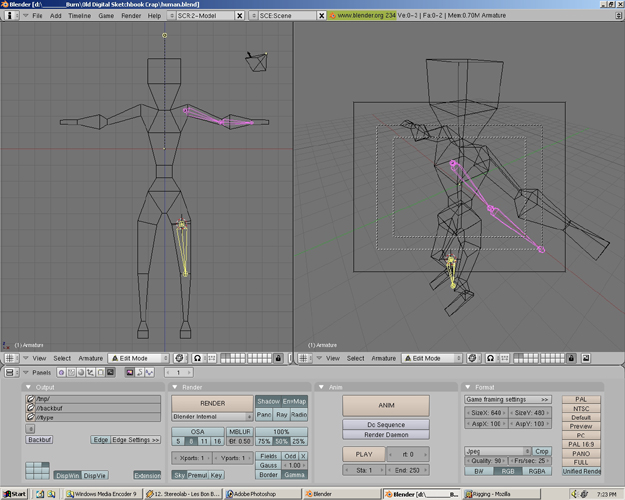Viewport: 625px width, 500px height.
Task: Open the Logic context icon in Panels header
Action: (x=61, y=372)
